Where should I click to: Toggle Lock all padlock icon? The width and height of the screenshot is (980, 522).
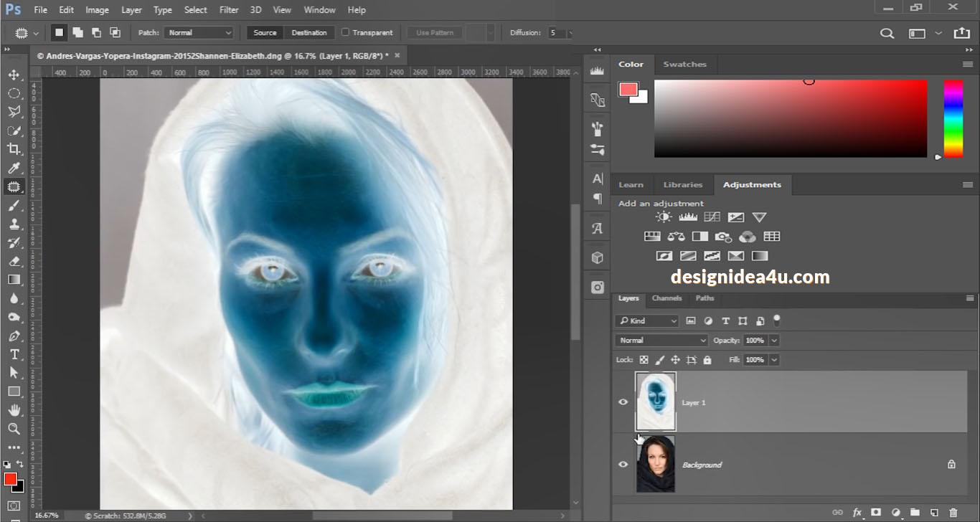707,360
